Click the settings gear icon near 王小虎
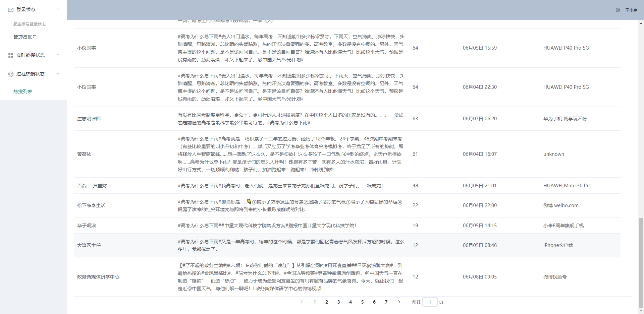This screenshot has height=314, width=644. 618,10
